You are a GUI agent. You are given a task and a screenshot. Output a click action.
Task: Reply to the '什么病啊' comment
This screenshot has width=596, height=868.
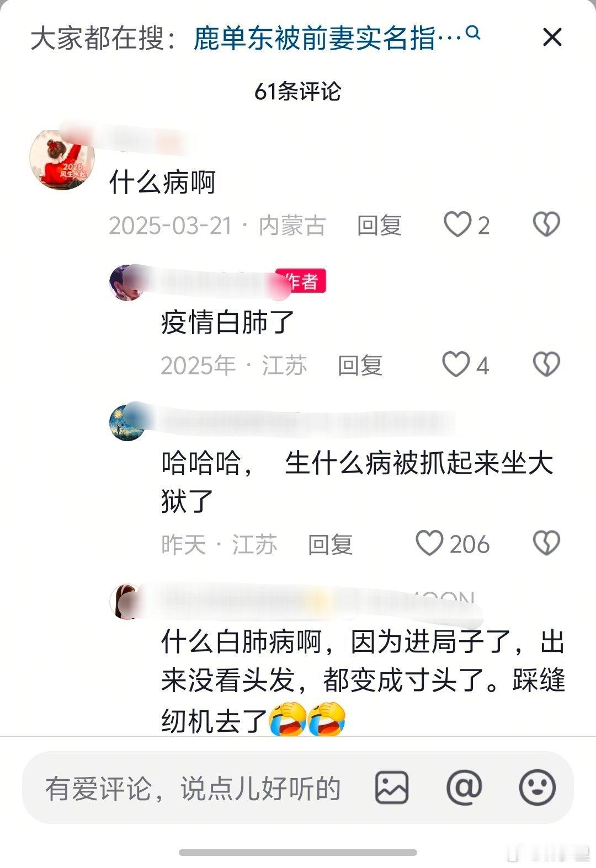tap(379, 226)
